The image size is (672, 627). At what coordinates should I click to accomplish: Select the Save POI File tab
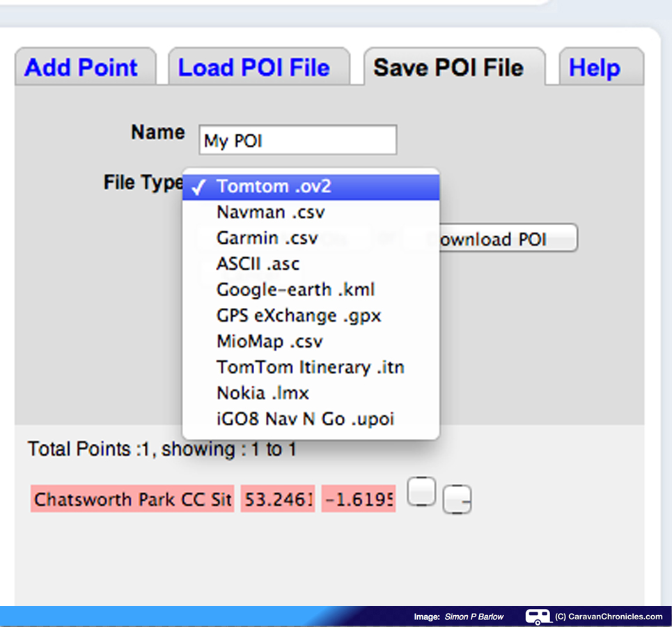pos(448,68)
